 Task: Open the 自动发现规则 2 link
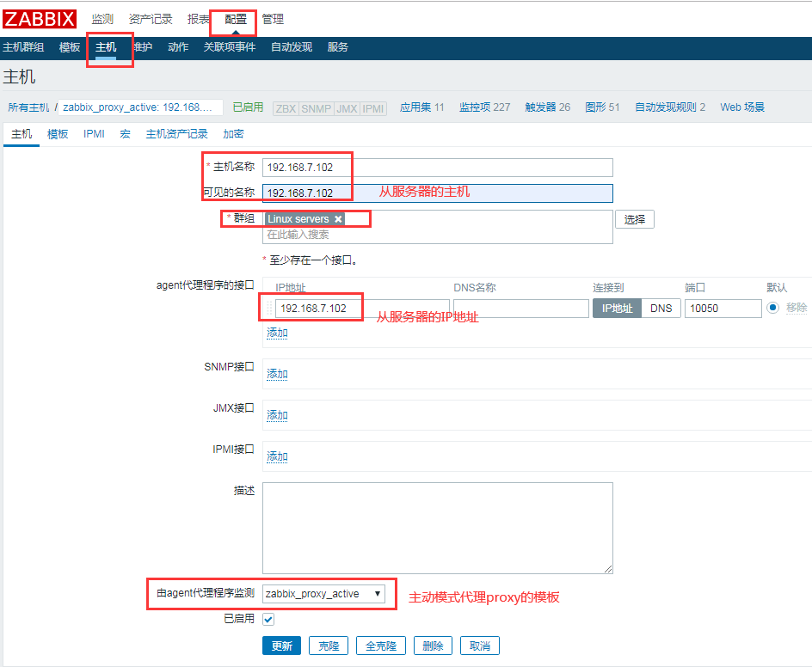coord(670,107)
